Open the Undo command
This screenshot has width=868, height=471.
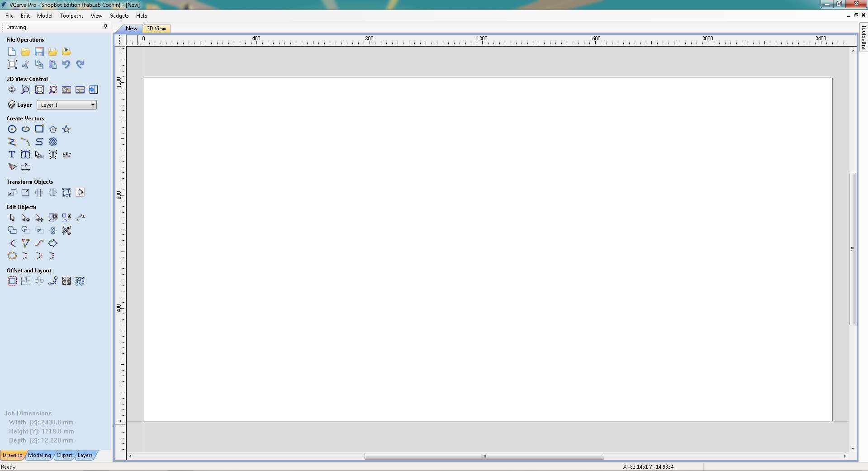[66, 64]
